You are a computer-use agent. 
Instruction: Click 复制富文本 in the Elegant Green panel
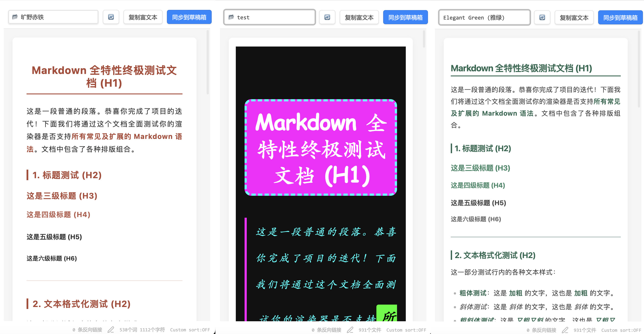(x=574, y=18)
